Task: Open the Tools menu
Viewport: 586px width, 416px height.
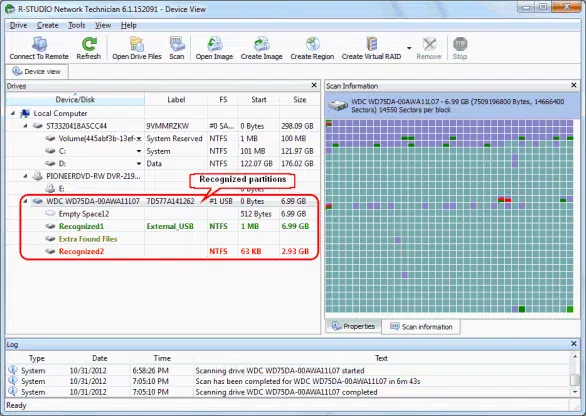Action: coord(77,25)
